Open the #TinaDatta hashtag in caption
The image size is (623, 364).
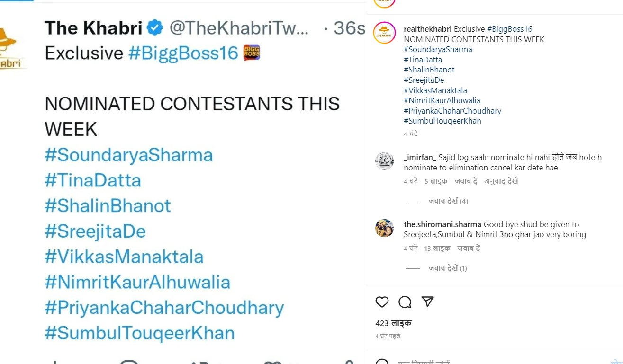[x=423, y=60]
